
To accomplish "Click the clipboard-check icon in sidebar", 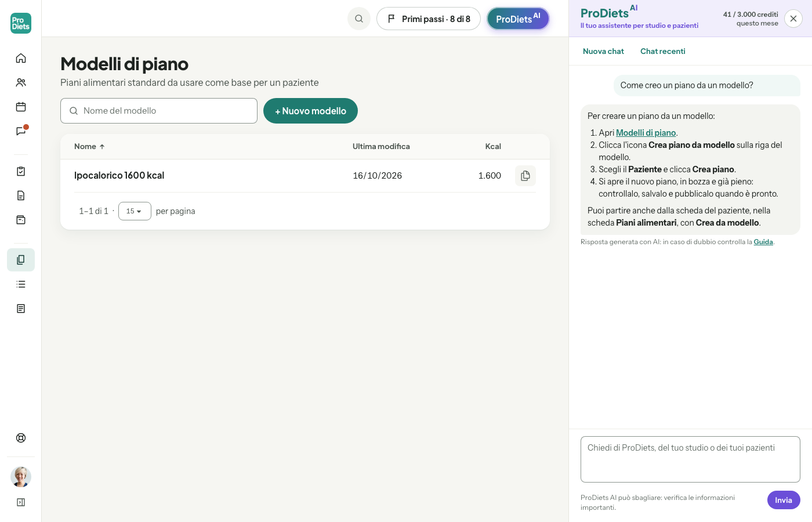I will pyautogui.click(x=21, y=171).
